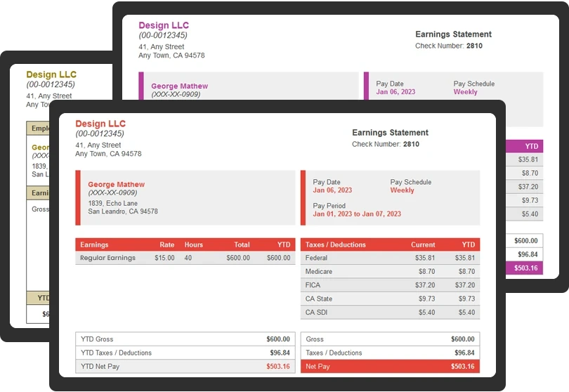This screenshot has width=569, height=392.
Task: Click 'George Mathew' name on red statement
Action: [x=116, y=184]
